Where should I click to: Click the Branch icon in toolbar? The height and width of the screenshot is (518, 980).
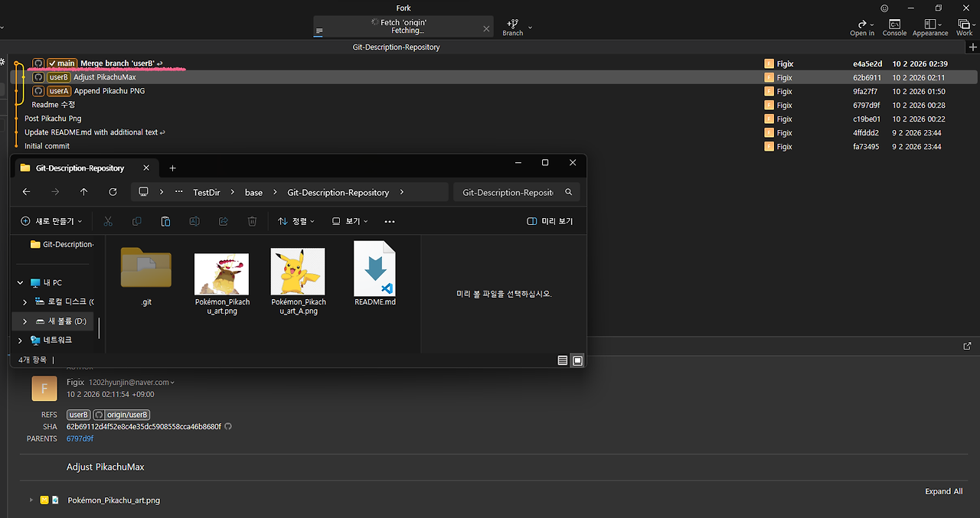click(513, 27)
